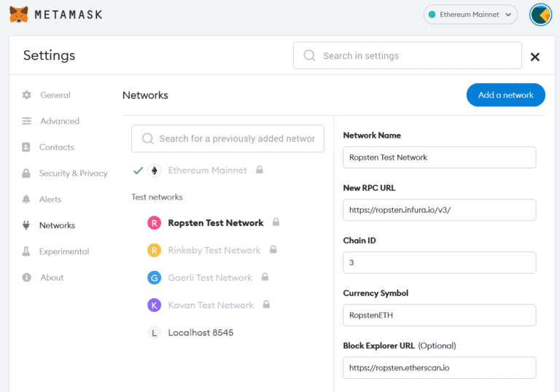The image size is (560, 392).
Task: Click the lock icon next to Ethereum Mainnet
Action: (260, 170)
